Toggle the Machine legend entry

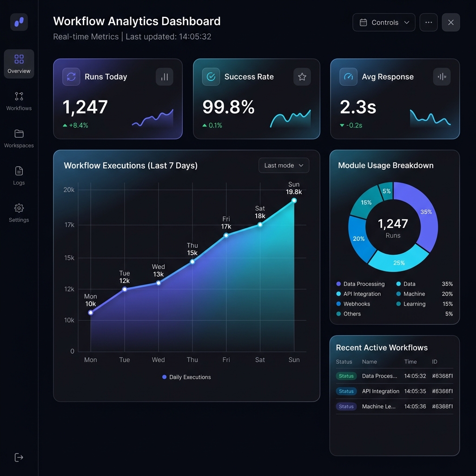point(411,294)
